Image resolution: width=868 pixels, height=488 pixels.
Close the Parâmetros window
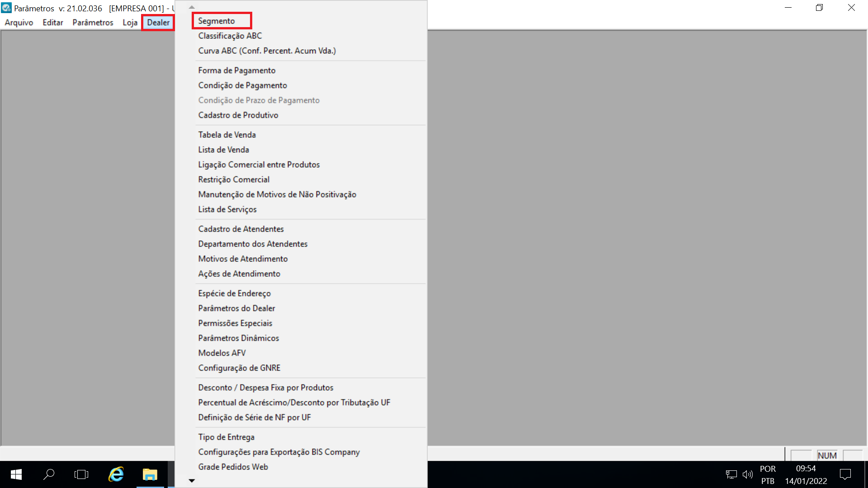click(852, 8)
